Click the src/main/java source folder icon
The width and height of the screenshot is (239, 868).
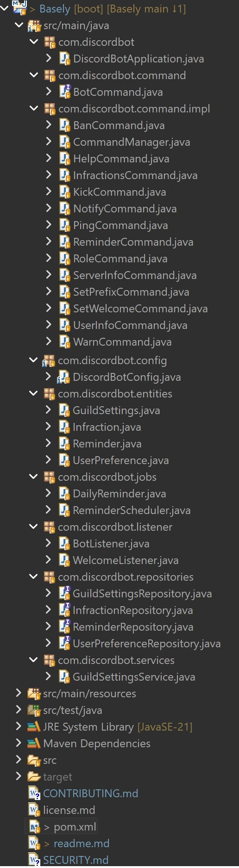(x=34, y=26)
